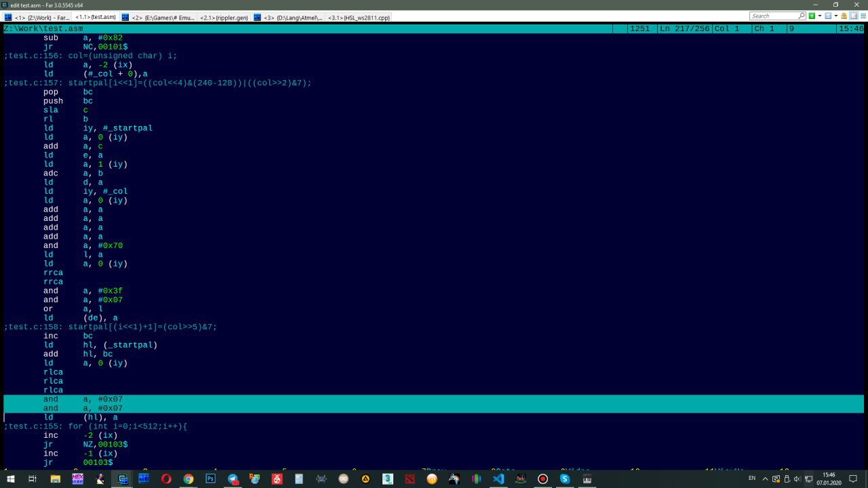Viewport: 868px width, 488px height.
Task: Click the EN language indicator
Action: [x=751, y=479]
